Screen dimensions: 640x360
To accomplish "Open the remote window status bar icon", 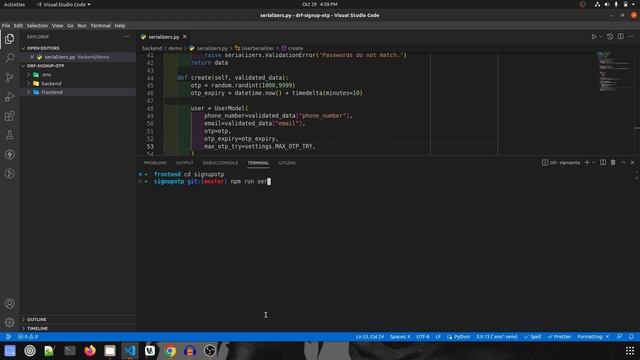I will point(8,337).
